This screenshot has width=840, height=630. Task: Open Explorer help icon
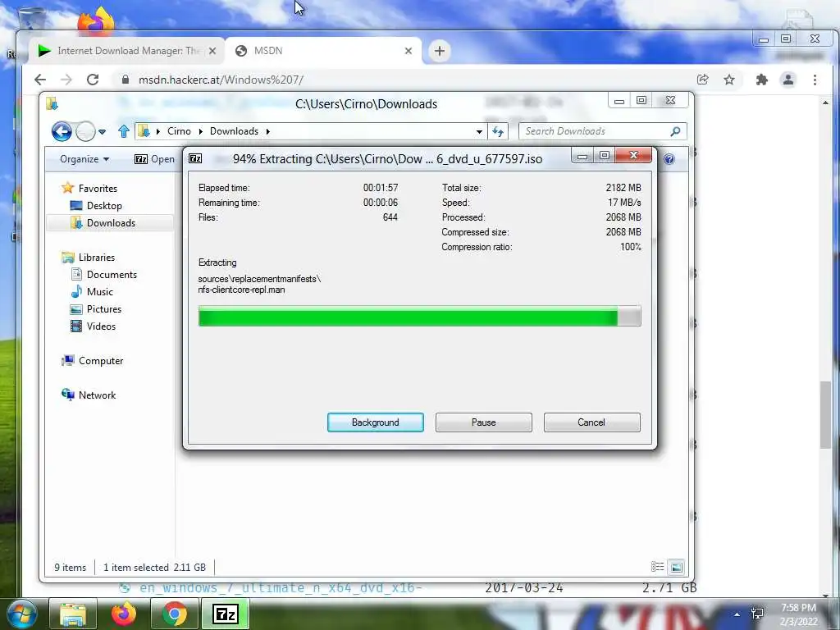click(x=669, y=159)
